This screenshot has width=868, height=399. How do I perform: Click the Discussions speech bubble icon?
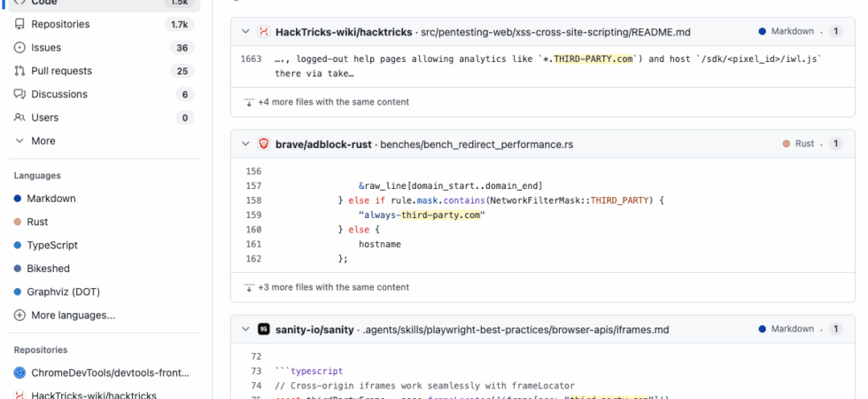click(x=19, y=94)
